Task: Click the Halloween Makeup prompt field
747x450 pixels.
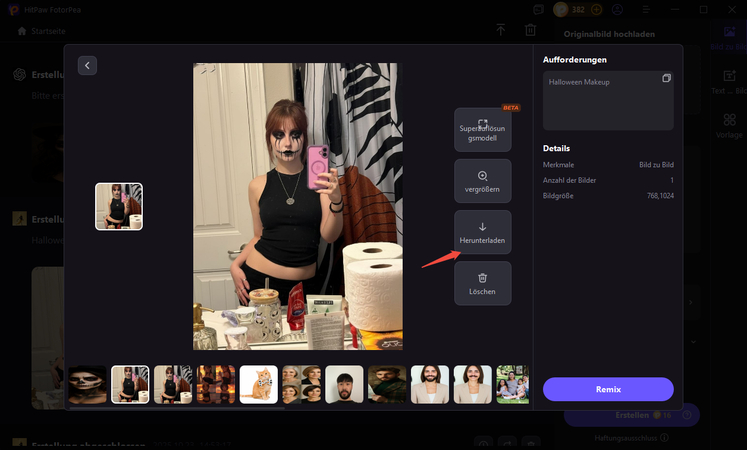Action: click(x=608, y=100)
